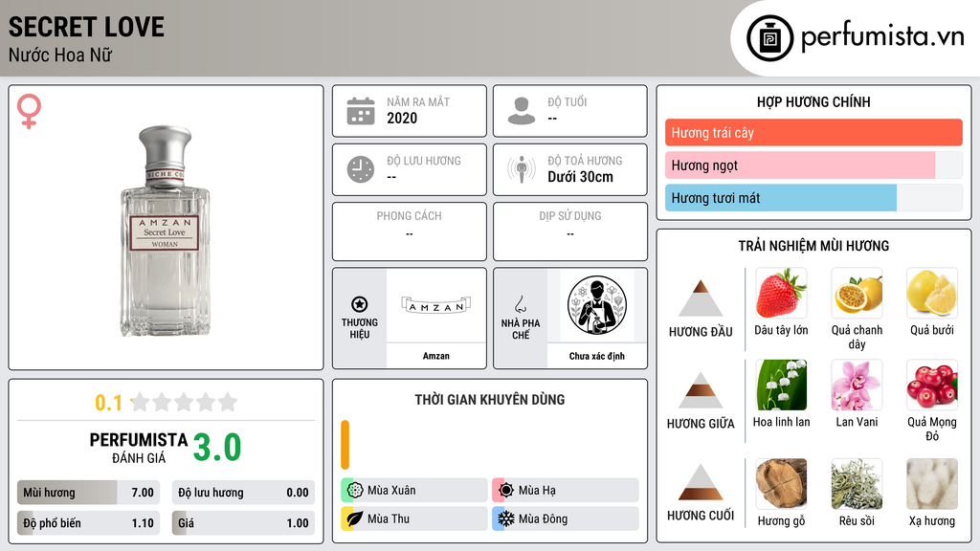Click the Hương tươi mát blue bar
The width and height of the screenshot is (980, 551).
click(781, 197)
